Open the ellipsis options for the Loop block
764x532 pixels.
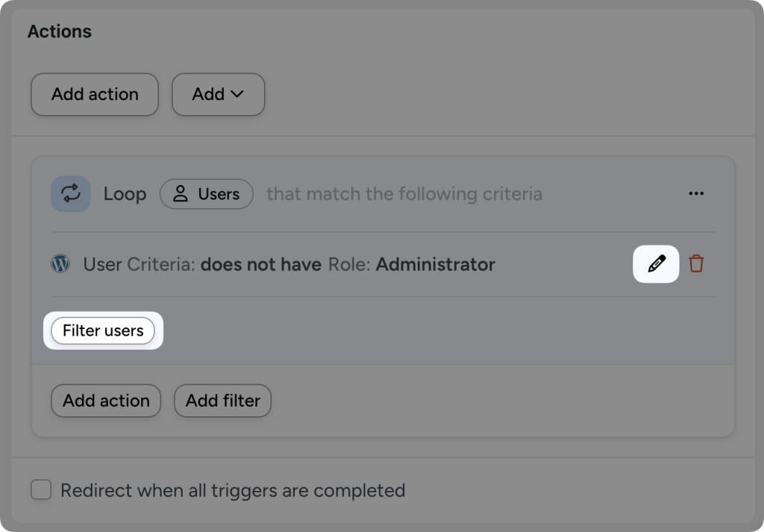pyautogui.click(x=696, y=193)
